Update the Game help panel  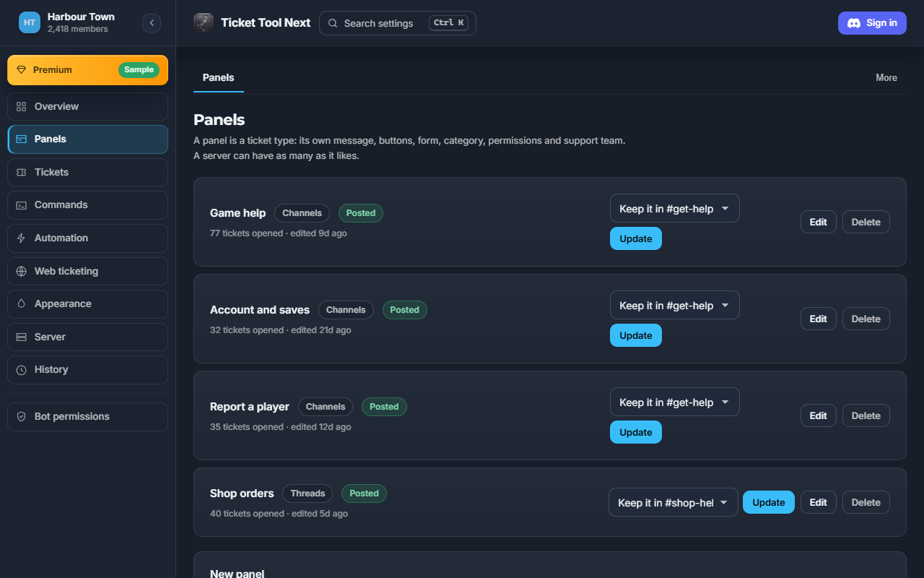(x=636, y=238)
